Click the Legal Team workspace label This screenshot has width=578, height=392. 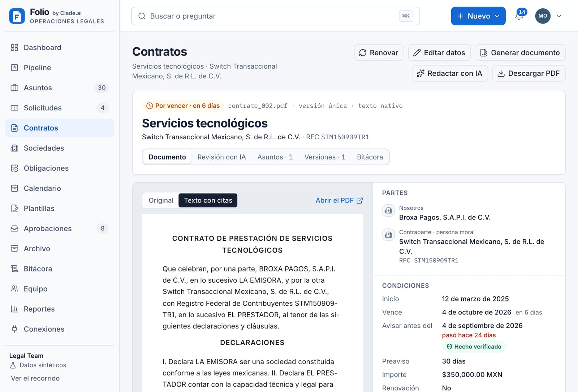click(x=26, y=356)
